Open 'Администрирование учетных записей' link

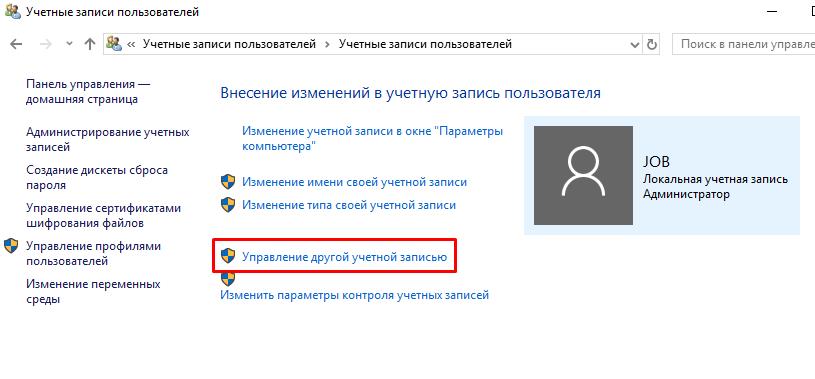[x=108, y=139]
